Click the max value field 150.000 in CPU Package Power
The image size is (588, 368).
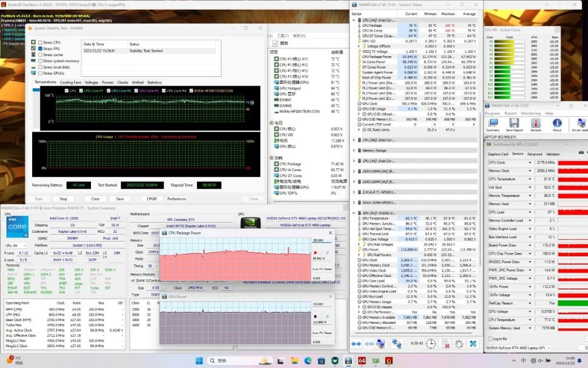(322, 240)
